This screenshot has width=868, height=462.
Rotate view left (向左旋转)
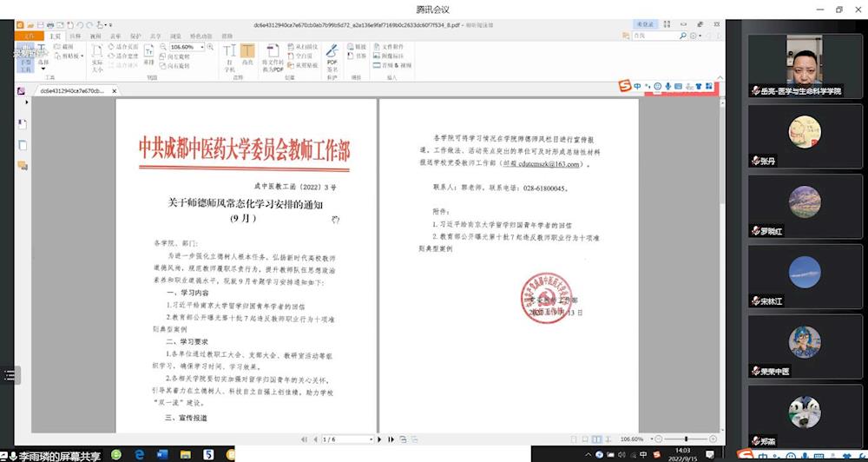tap(175, 56)
